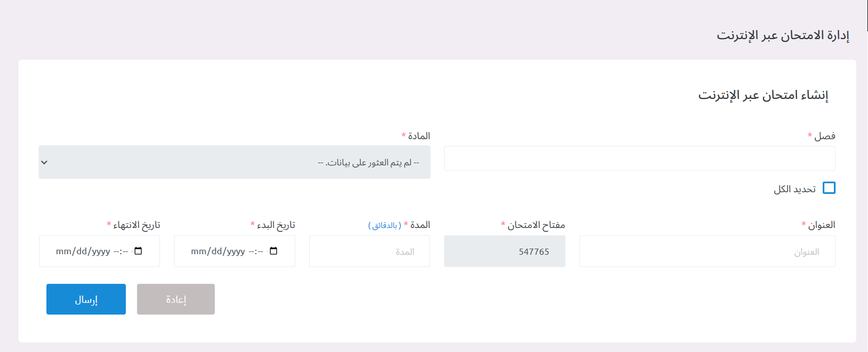Click the calendar icon in the end date field
Screen dimensions: 868x352
(x=138, y=251)
